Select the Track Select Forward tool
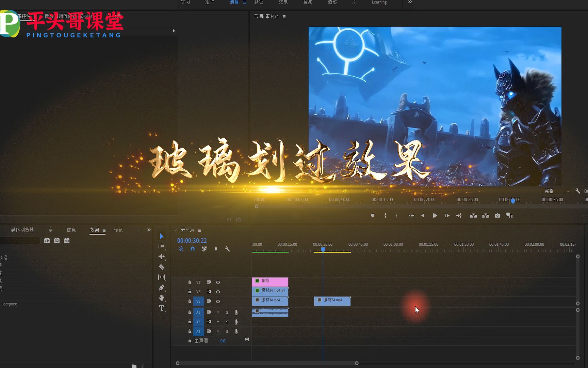The width and height of the screenshot is (588, 368). 161,246
